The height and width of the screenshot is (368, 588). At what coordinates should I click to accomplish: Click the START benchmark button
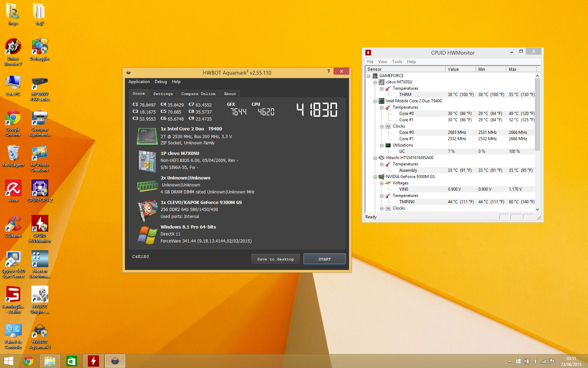click(x=324, y=259)
